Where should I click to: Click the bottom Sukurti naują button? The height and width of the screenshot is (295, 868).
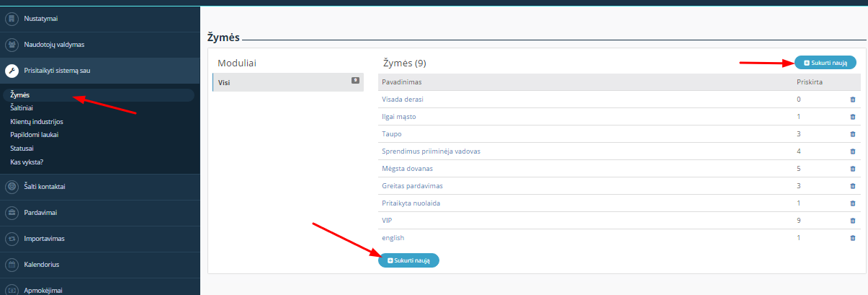[408, 260]
